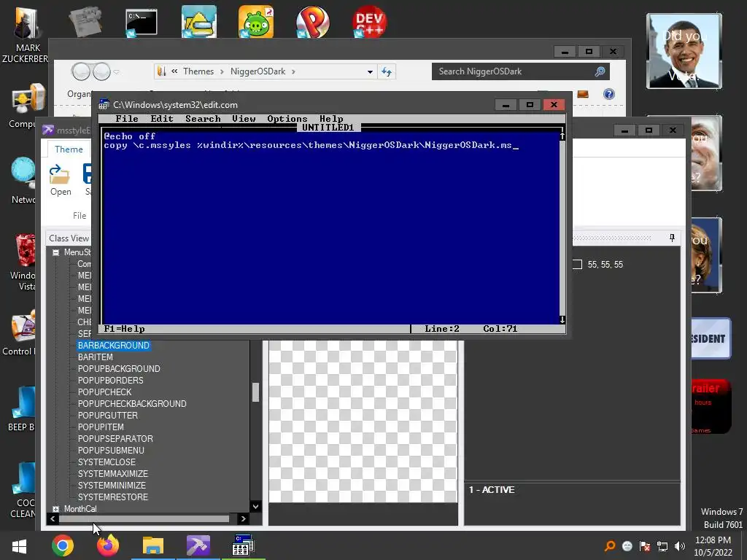Select SYSTEMCLOSE in the class tree

(x=107, y=462)
